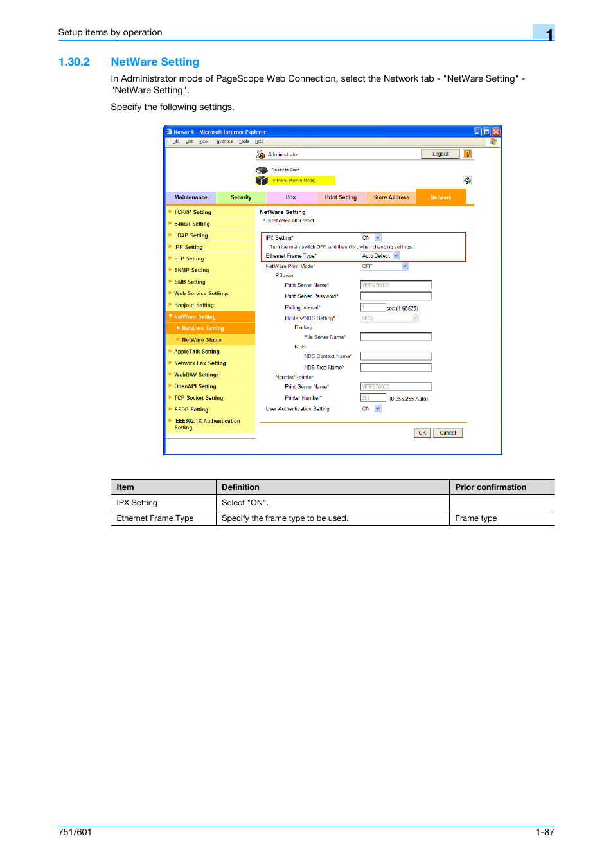This screenshot has width=613, height=868.
Task: Open Network Fax Setting in sidebar
Action: pos(200,363)
